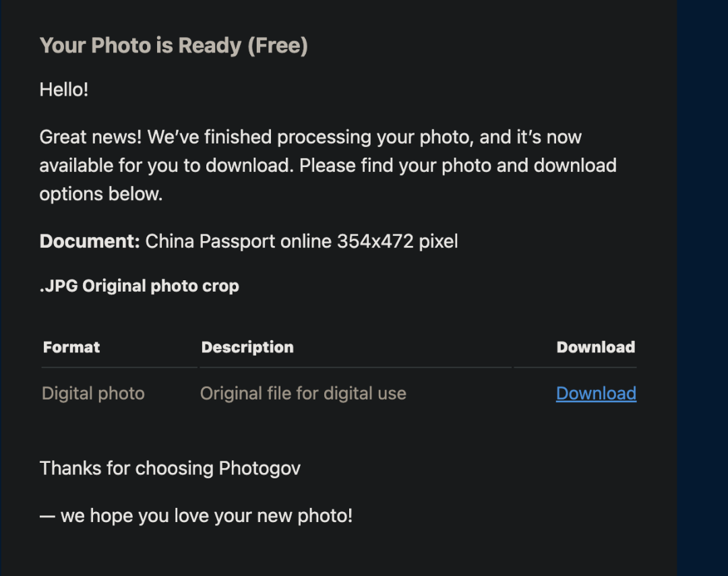This screenshot has height=576, width=728.
Task: Click the '.JPG Original photo crop' subheading
Action: coord(140,286)
